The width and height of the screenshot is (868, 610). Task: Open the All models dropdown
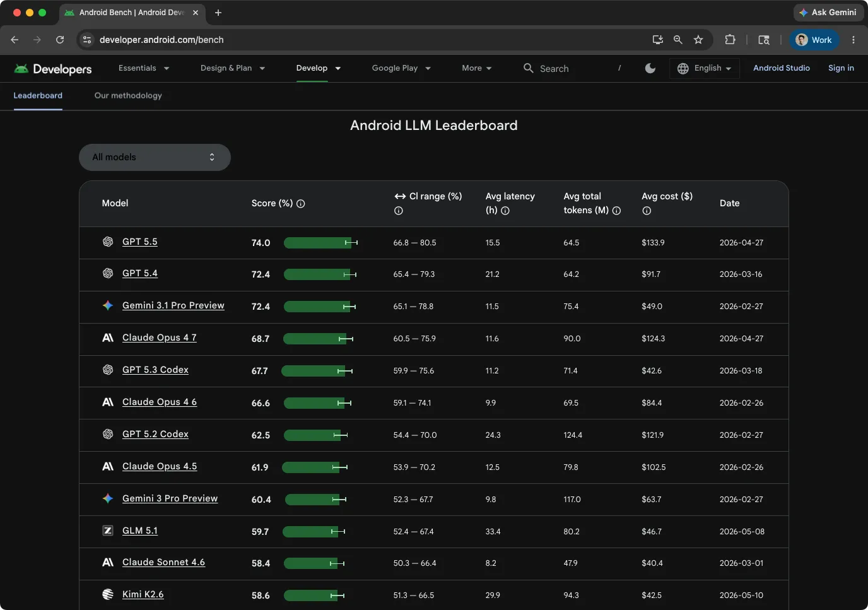(155, 157)
